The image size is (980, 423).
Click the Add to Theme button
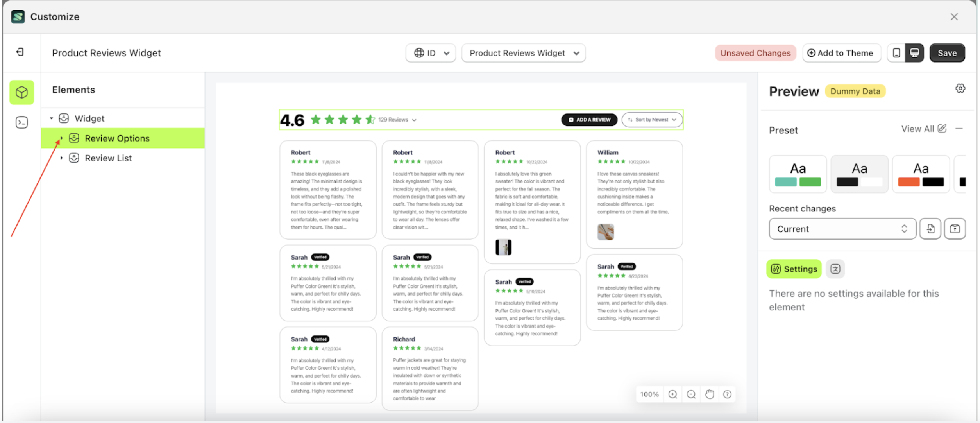pyautogui.click(x=841, y=53)
